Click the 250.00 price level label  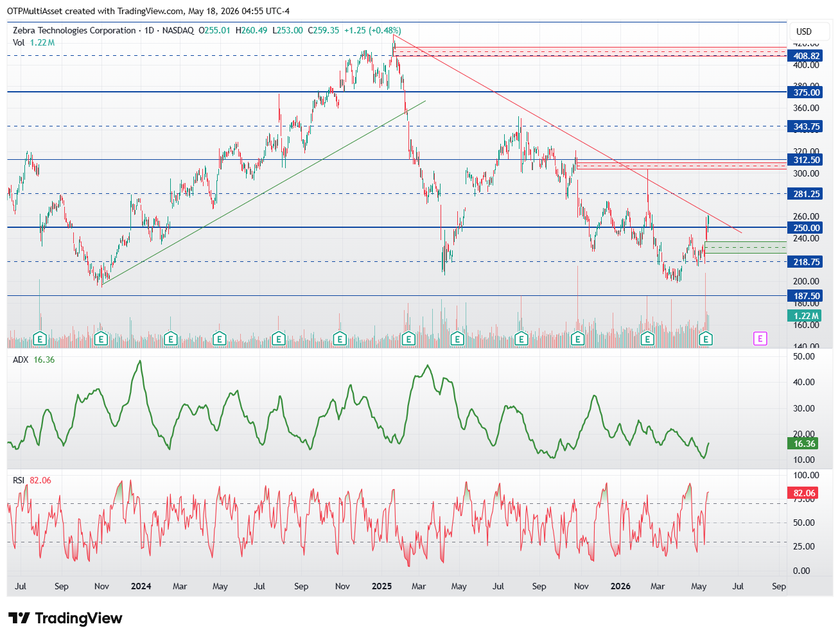pos(807,228)
